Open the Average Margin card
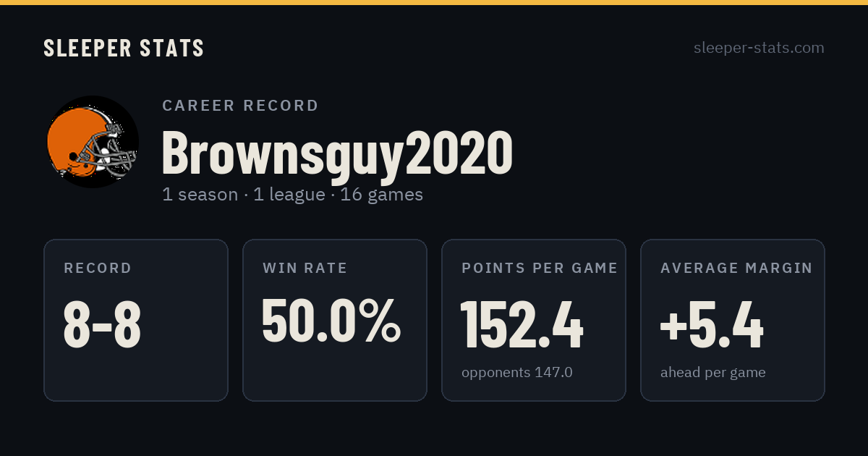The width and height of the screenshot is (868, 456). tap(733, 320)
